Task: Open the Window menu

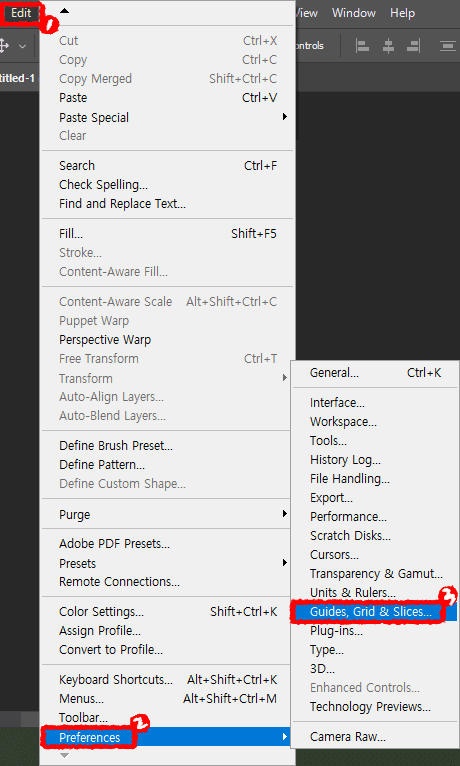Action: (354, 13)
